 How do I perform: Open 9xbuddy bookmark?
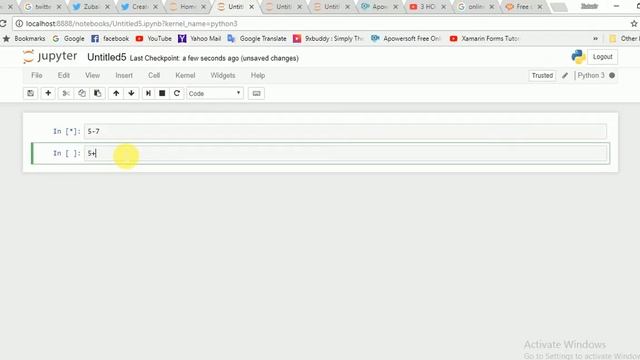tap(328, 38)
